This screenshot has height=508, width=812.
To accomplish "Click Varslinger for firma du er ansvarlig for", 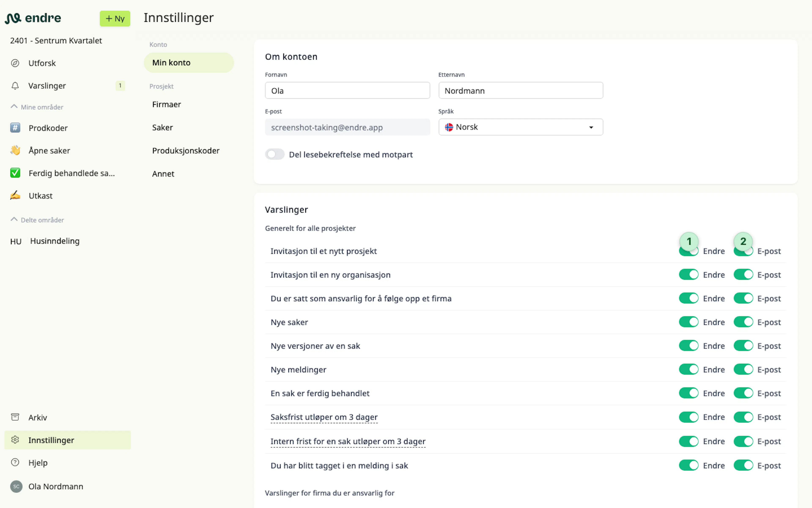I will coord(329,493).
